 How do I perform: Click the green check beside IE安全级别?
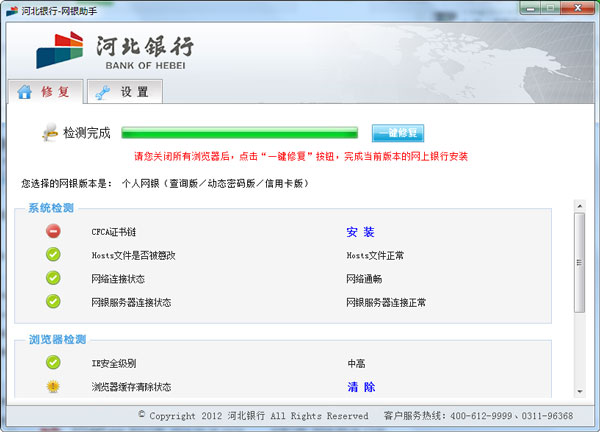53,363
